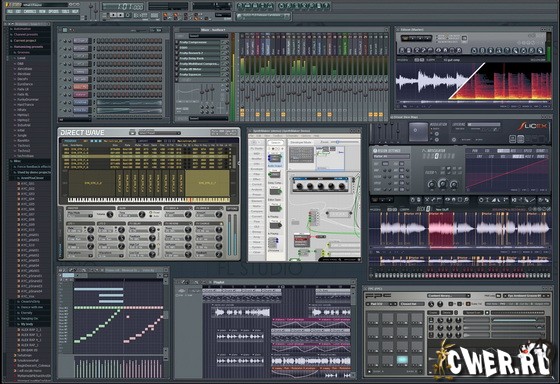Open the HELP menu
The width and height of the screenshot is (560, 384).
(x=75, y=12)
